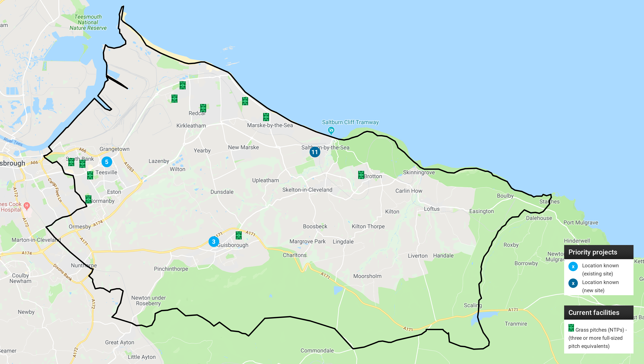Screen dimensions: 644x364
Task: Click light blue existing site legend marker
Action: 573,266
